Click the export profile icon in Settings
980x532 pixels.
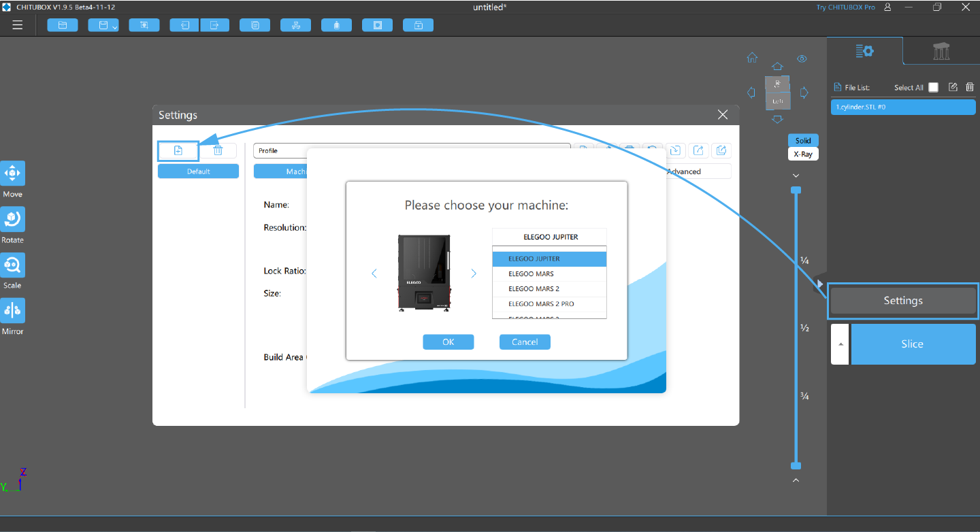tap(698, 150)
